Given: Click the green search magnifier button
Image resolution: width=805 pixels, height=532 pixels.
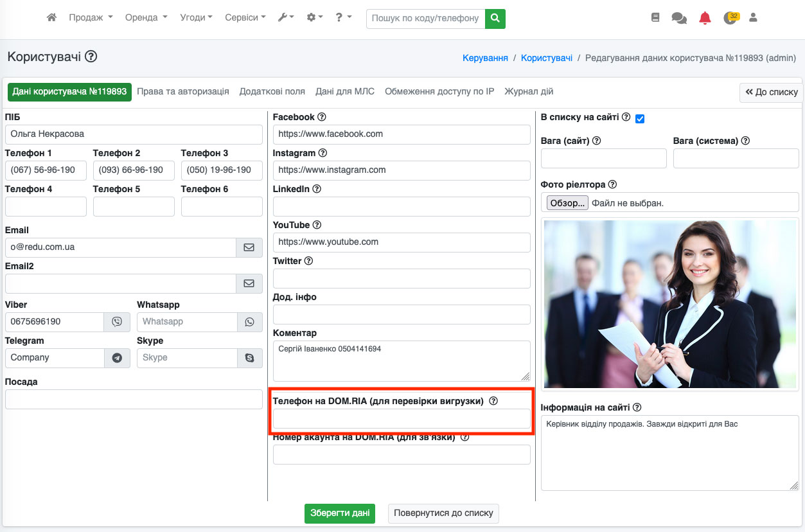Looking at the screenshot, I should point(495,19).
